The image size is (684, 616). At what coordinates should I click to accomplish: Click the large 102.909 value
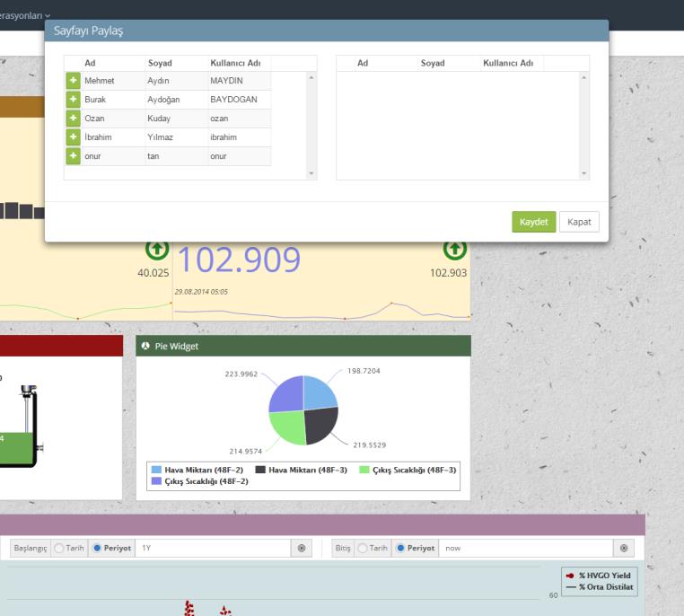(239, 260)
